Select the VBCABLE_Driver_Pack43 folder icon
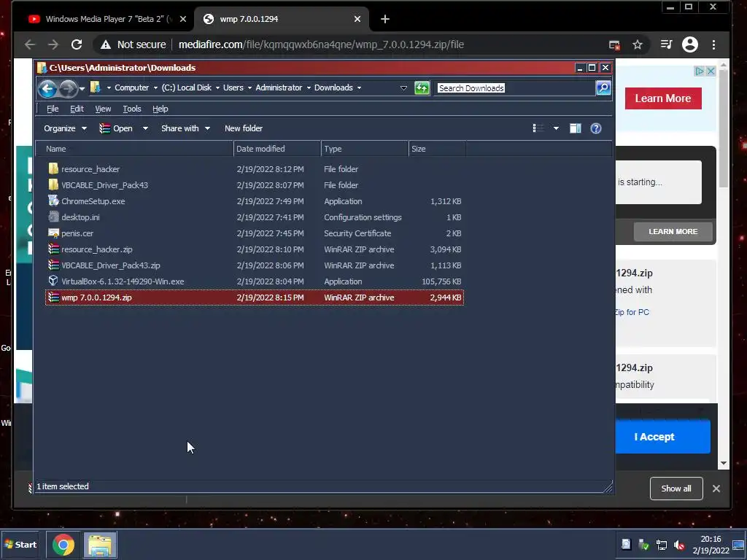 tap(53, 184)
